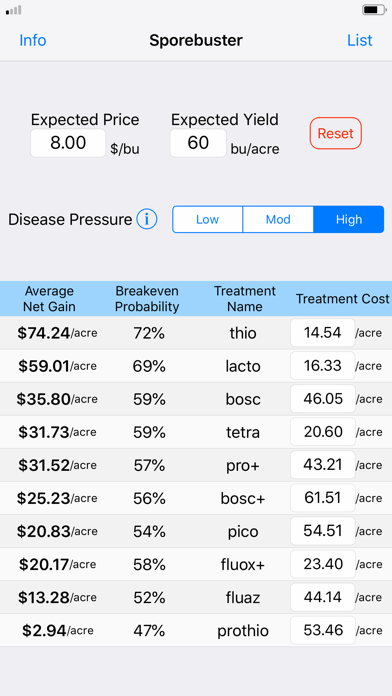Screen dimensions: 392x696
Task: Tap the Treatment Name column header
Action: click(x=245, y=299)
